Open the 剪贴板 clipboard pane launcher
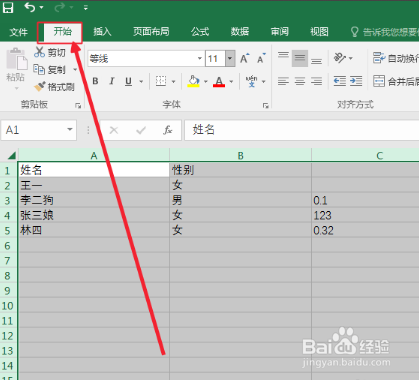Viewport: 419px width, 380px height. pos(78,106)
